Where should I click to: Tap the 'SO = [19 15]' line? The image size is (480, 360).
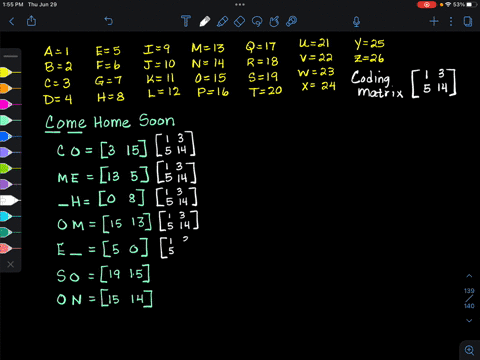click(x=103, y=274)
